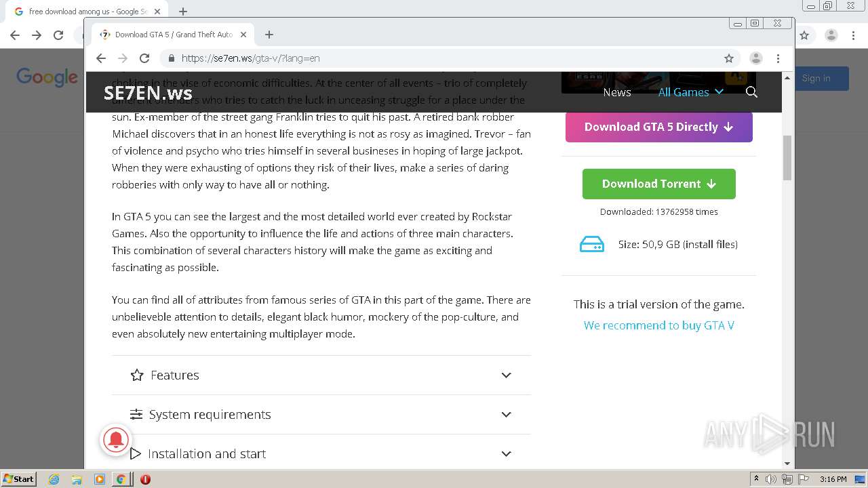Expand the Installation and start chevron
The height and width of the screenshot is (488, 868).
[506, 453]
